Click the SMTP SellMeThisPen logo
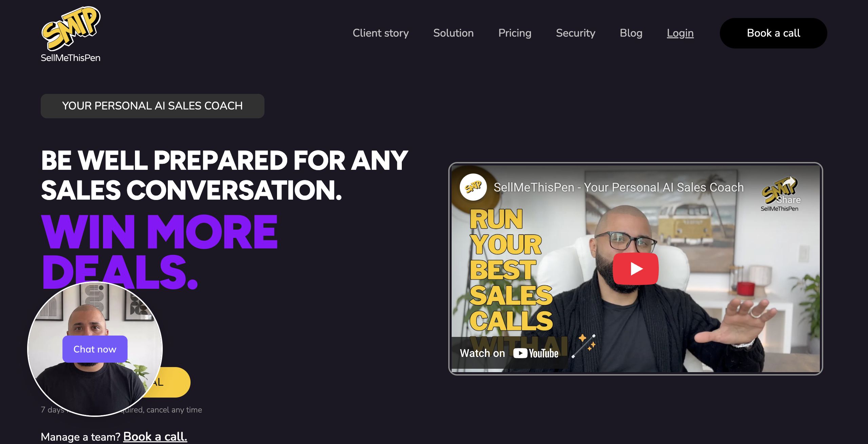Image resolution: width=868 pixels, height=444 pixels. coord(71,35)
